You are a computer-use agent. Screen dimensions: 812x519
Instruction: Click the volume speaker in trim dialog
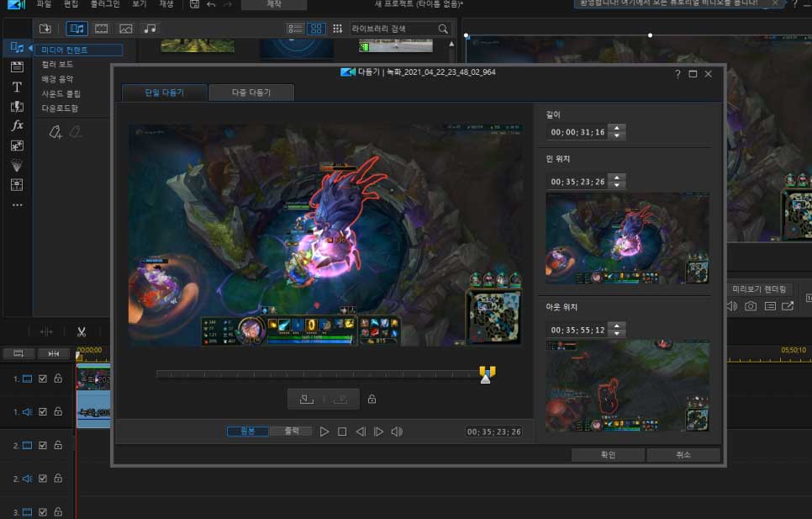click(397, 432)
